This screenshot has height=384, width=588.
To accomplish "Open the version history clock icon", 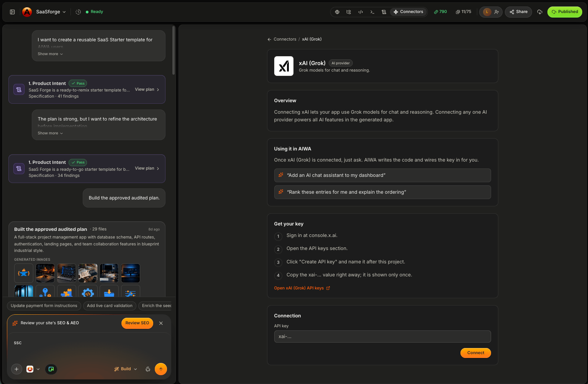I will 78,12.
